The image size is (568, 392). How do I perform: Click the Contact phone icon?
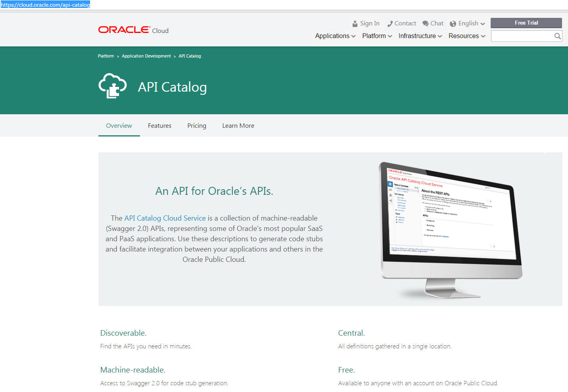coord(390,24)
